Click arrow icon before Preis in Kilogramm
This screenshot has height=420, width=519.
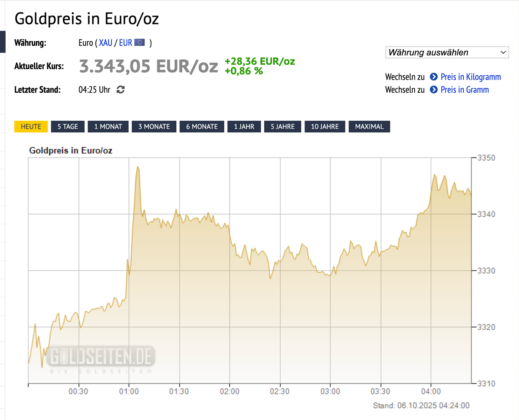click(434, 77)
